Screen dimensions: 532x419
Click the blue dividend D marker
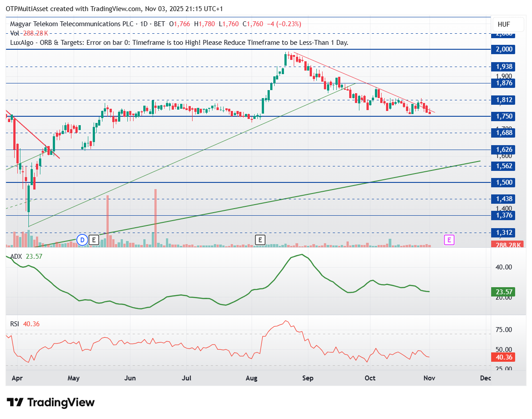pos(82,240)
